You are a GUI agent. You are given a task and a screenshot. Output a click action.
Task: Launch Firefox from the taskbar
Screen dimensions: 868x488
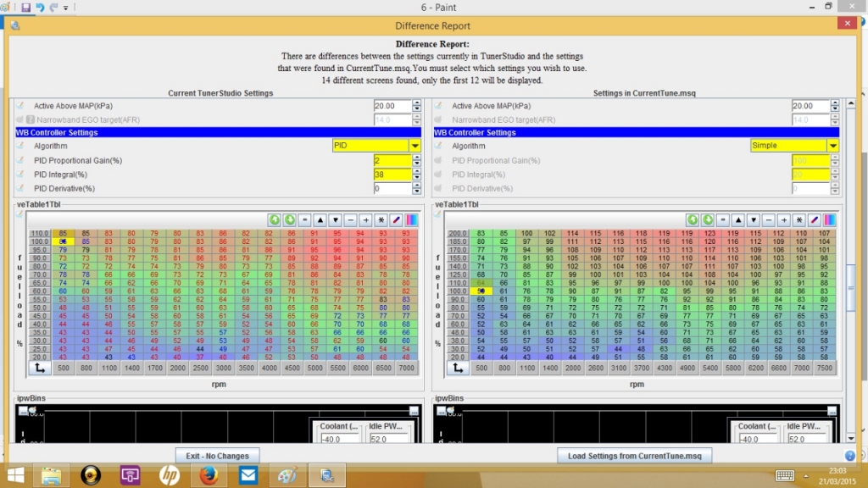click(209, 475)
